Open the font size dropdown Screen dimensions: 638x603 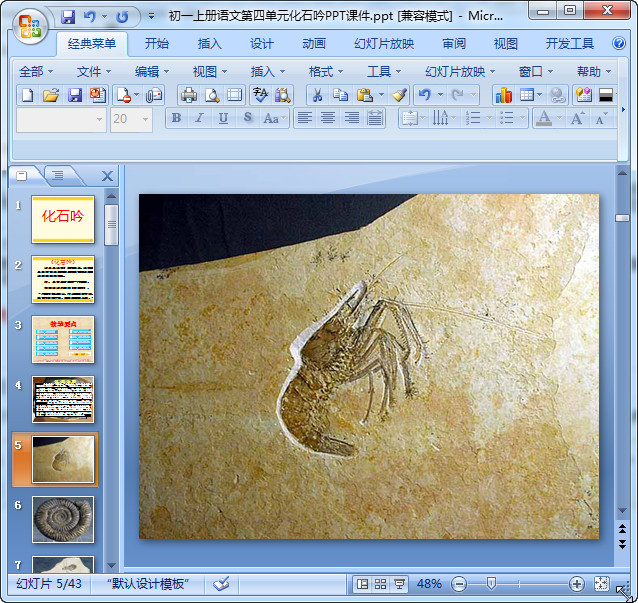pyautogui.click(x=145, y=119)
